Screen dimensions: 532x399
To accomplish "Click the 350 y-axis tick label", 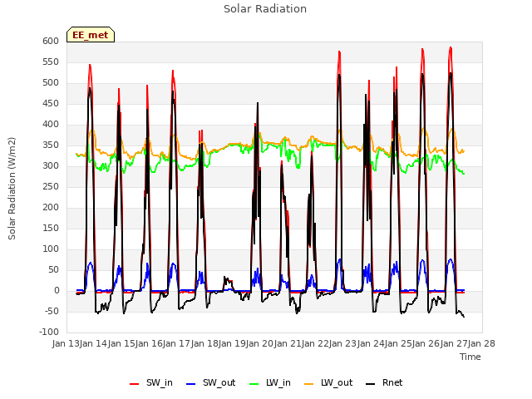I will pos(51,145).
